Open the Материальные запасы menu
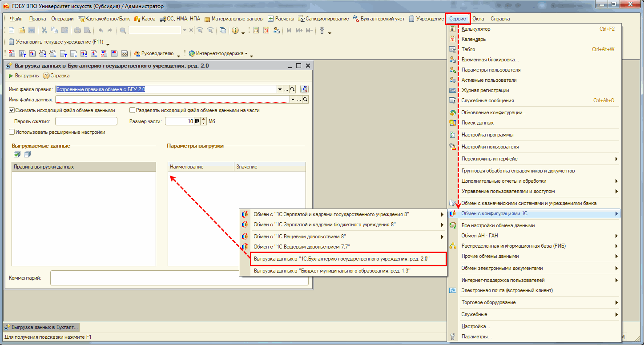The width and height of the screenshot is (644, 345). pos(234,19)
